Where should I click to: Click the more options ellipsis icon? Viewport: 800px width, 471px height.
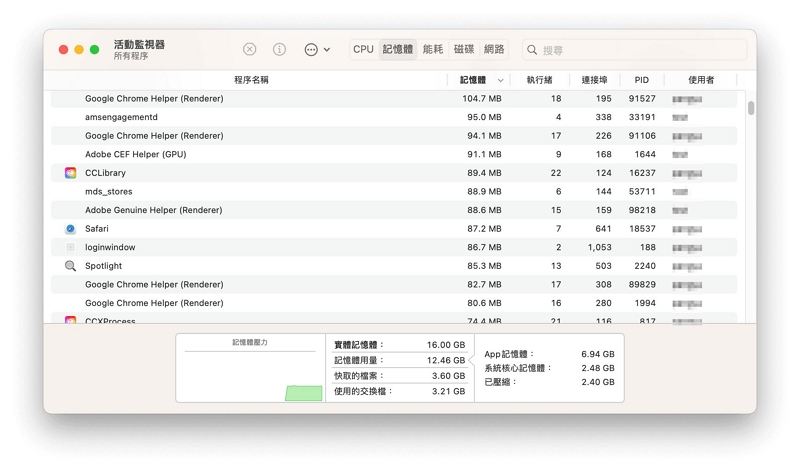click(x=311, y=49)
